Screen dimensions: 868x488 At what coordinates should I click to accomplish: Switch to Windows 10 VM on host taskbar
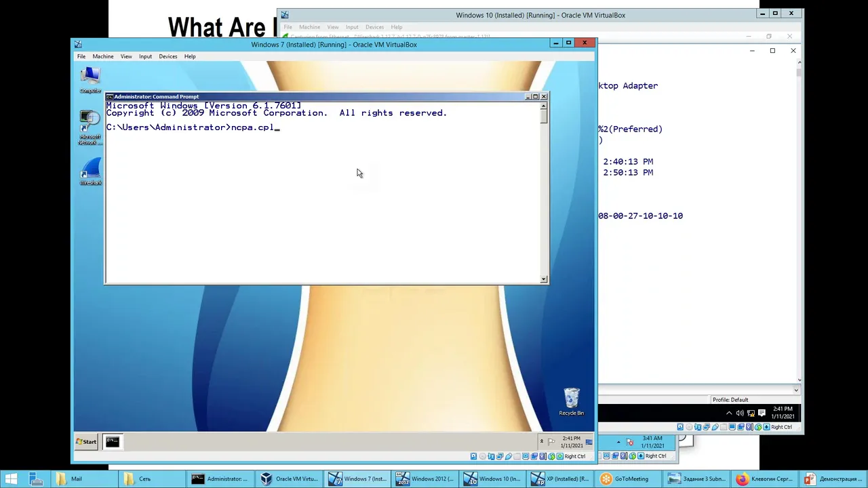point(493,479)
